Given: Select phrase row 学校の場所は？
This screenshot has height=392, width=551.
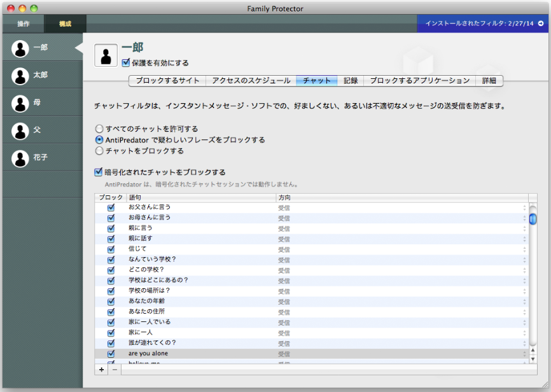Looking at the screenshot, I should [x=311, y=291].
